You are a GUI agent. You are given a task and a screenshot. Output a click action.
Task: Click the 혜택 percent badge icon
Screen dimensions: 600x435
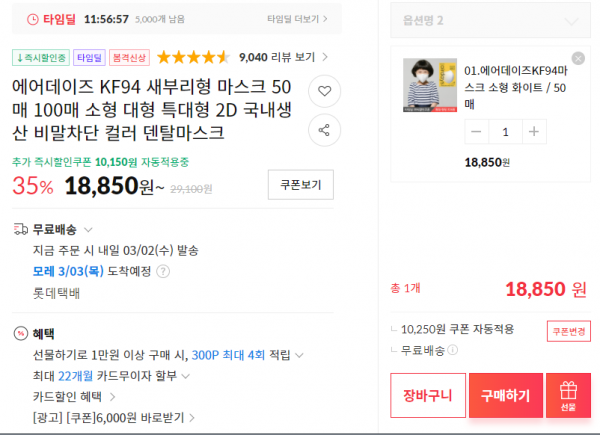(21, 333)
